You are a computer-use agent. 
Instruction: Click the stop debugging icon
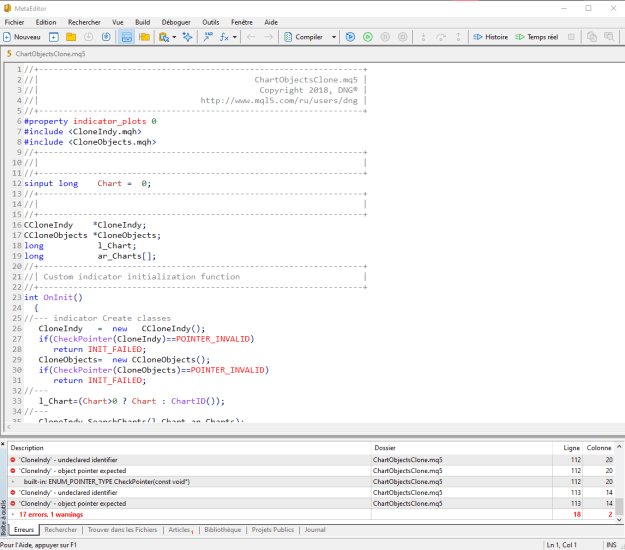tap(403, 37)
